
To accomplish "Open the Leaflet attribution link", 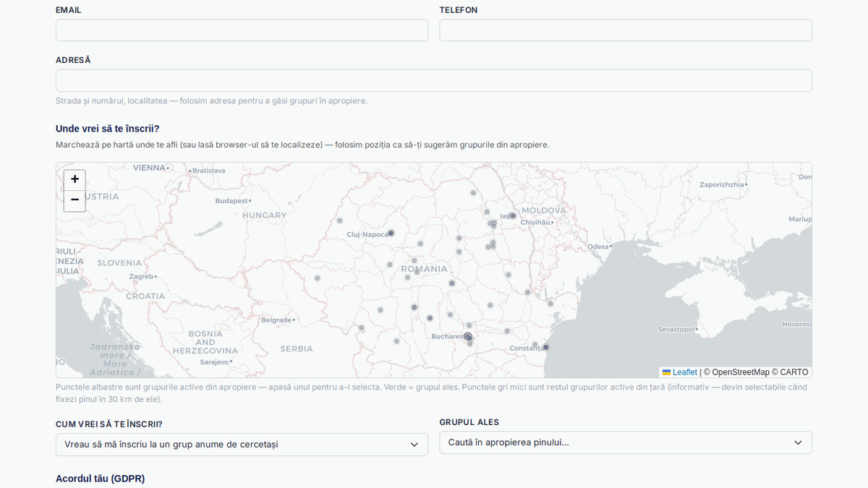I will tap(680, 372).
